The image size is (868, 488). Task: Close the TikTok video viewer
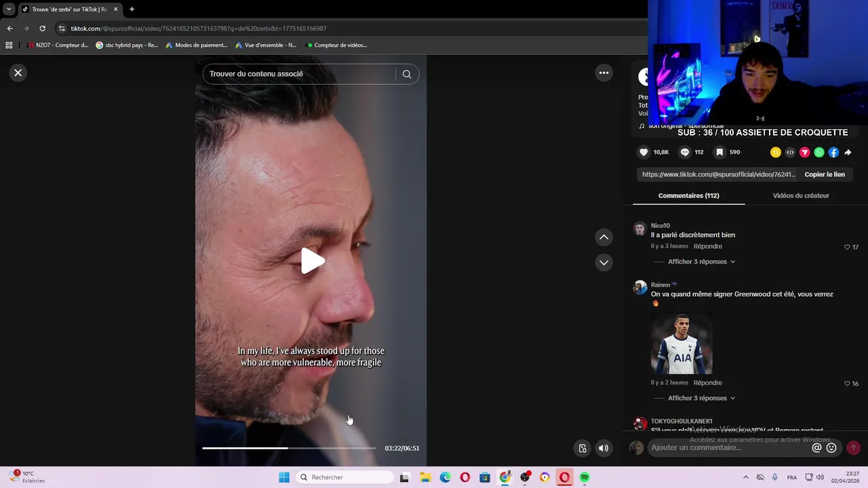point(18,73)
